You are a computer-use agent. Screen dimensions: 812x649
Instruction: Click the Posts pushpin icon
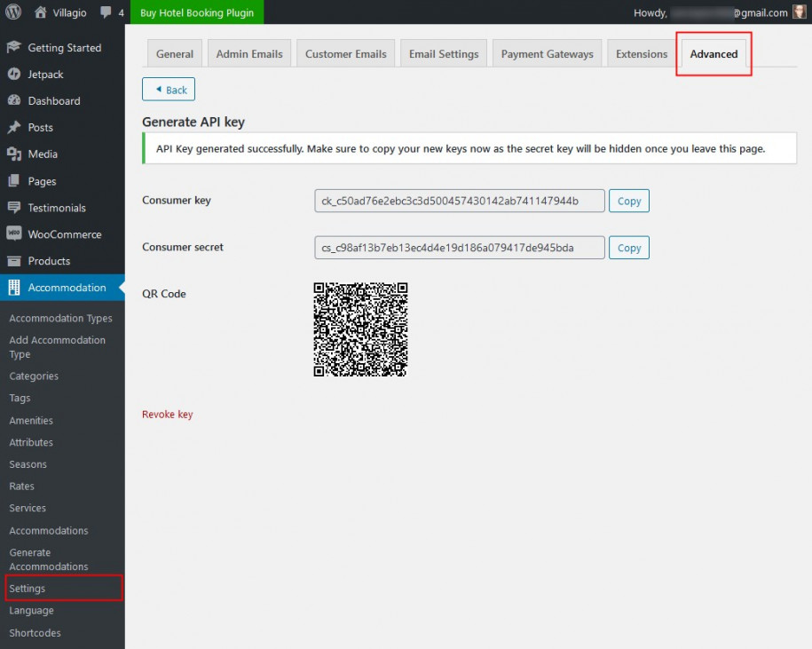(x=14, y=128)
